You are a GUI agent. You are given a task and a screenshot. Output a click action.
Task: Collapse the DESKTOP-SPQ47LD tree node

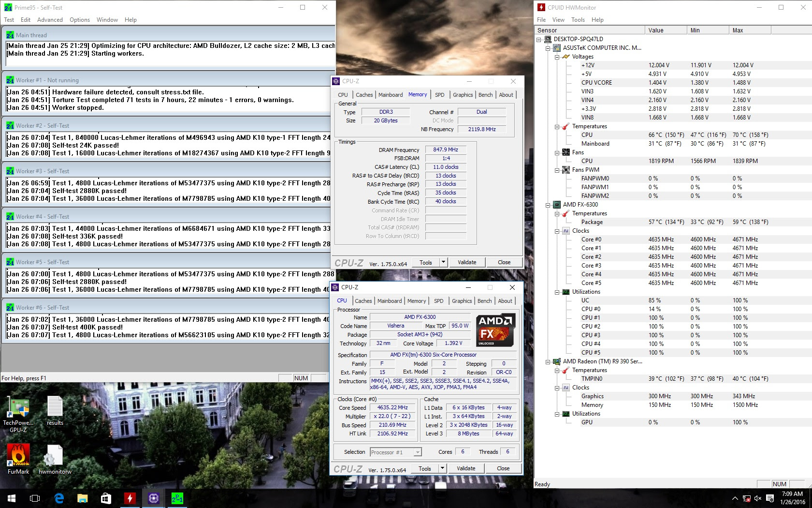539,39
